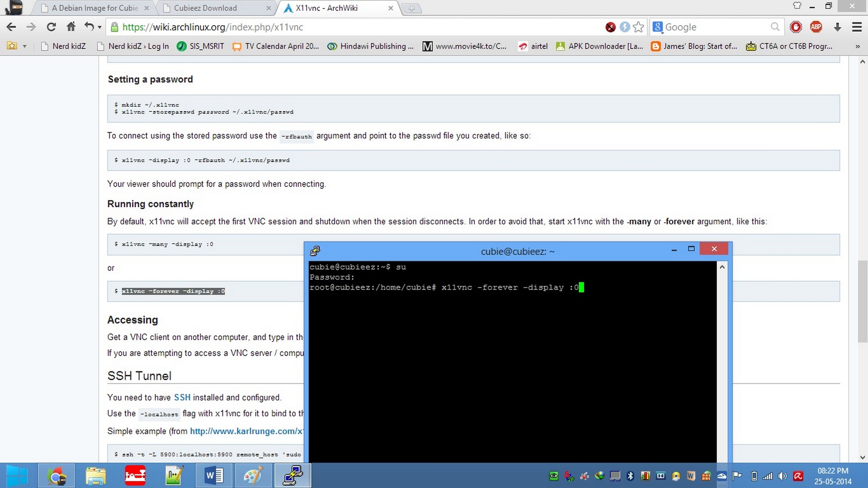Open Word from the taskbar
This screenshot has height=488, width=868.
[214, 475]
